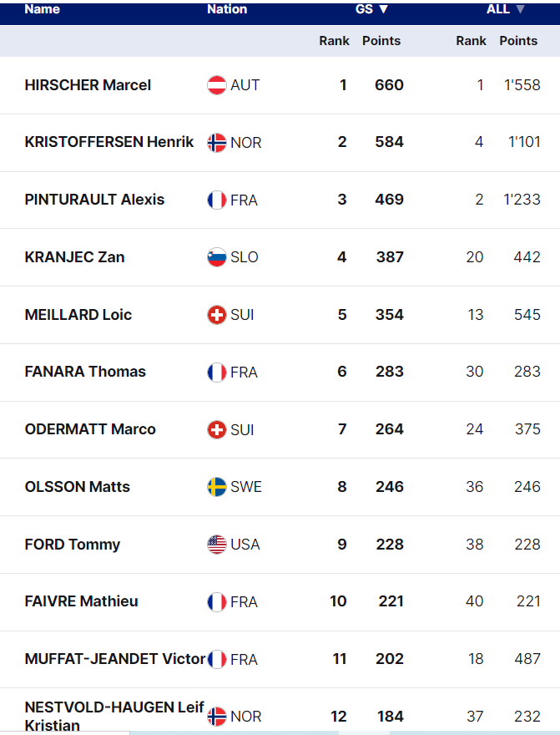Click NESTVOLD-HAUGEN Leif Kristian name
Image resolution: width=560 pixels, height=735 pixels.
[x=114, y=717]
